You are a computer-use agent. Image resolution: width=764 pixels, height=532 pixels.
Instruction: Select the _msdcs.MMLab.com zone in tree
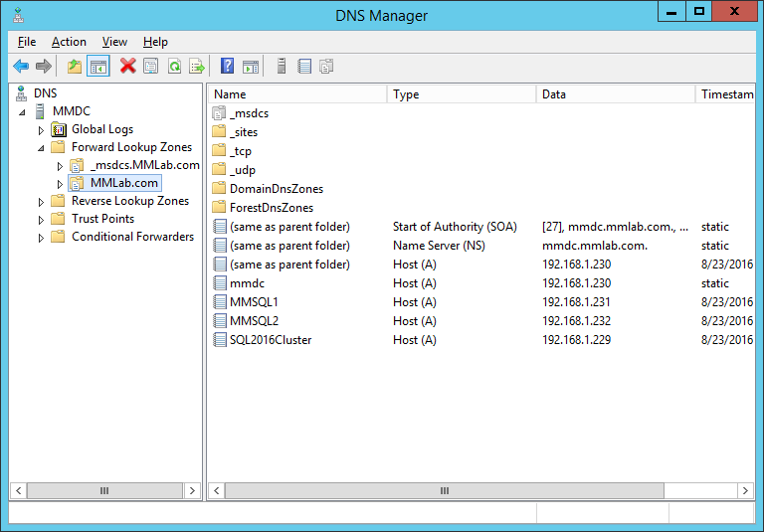144,165
